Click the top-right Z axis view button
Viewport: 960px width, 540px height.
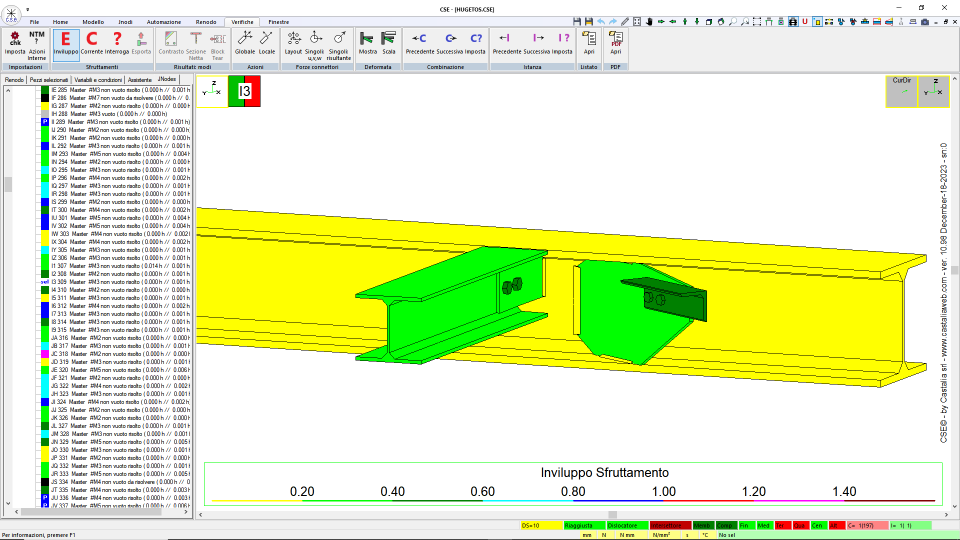tap(934, 91)
